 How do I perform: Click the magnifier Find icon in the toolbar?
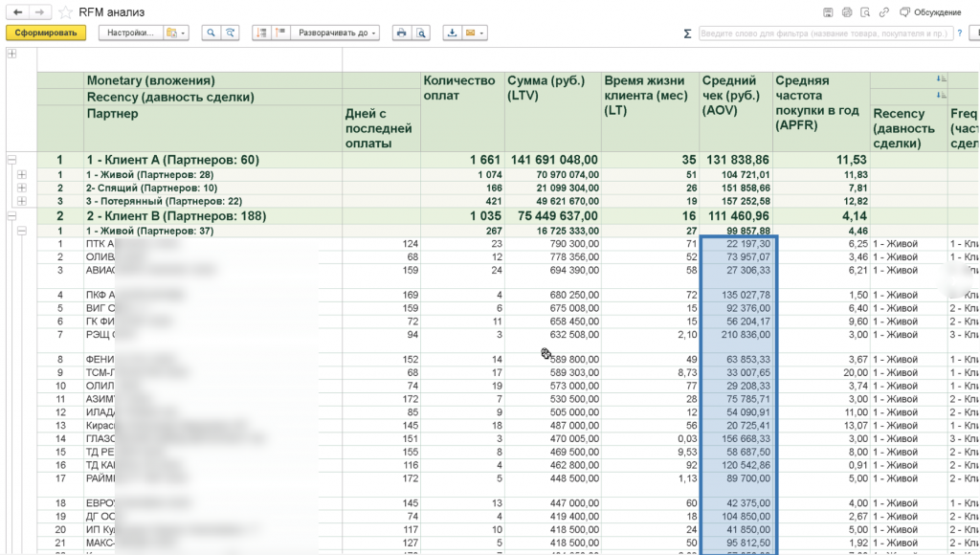click(212, 33)
